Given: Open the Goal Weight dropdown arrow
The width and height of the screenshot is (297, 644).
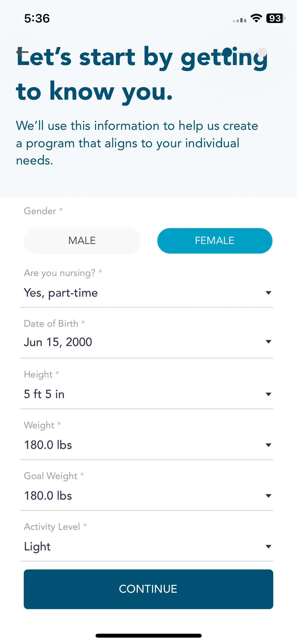Looking at the screenshot, I should pyautogui.click(x=268, y=496).
